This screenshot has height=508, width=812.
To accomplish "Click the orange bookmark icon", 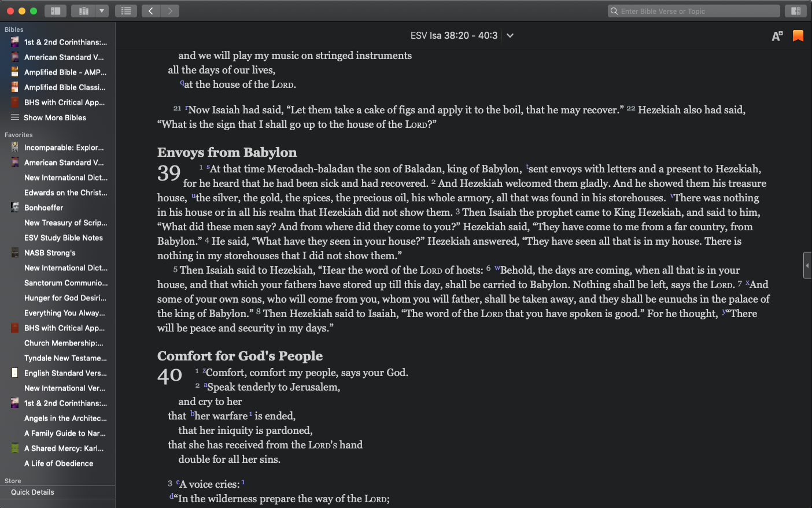I will (798, 36).
